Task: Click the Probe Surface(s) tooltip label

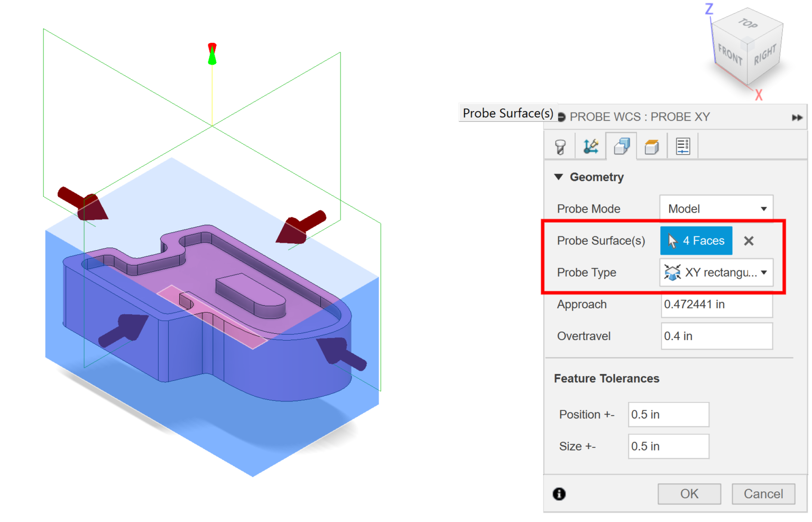Action: (508, 113)
